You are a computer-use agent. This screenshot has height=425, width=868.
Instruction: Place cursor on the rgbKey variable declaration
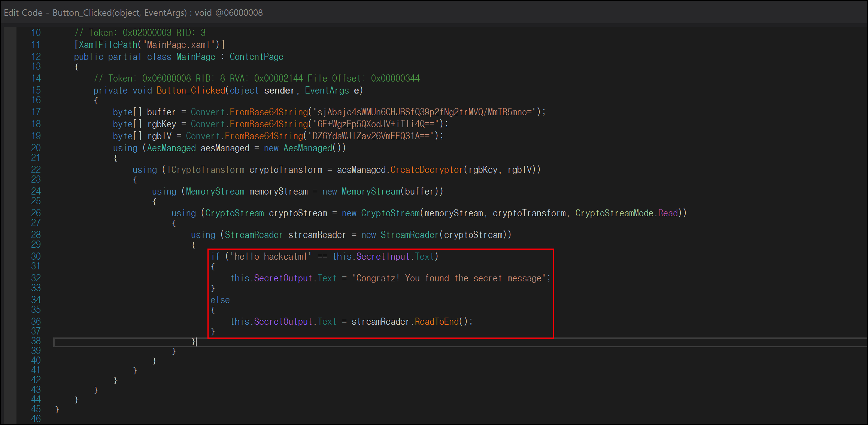point(161,124)
